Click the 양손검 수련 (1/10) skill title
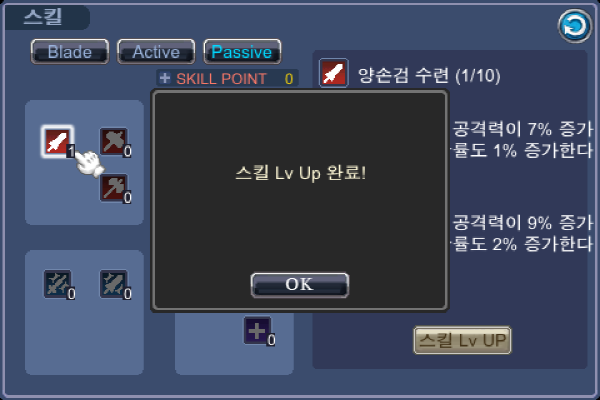 (x=429, y=75)
